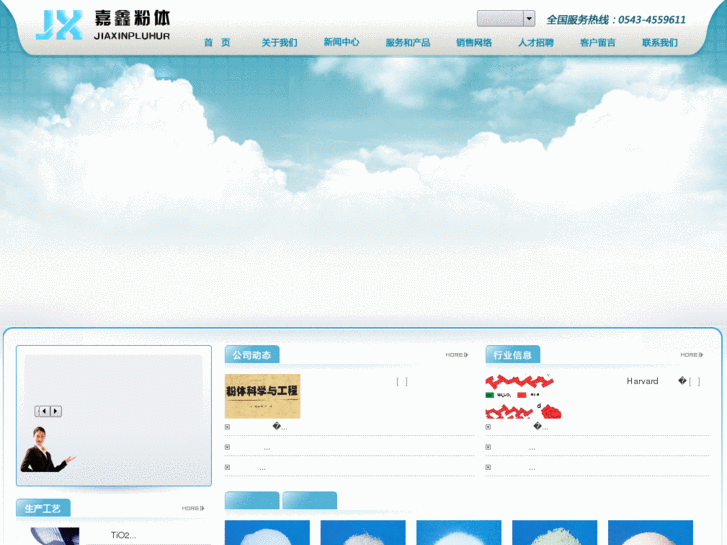Screen dimensions: 727x545
Task: Open the TiO2... article link
Action: pyautogui.click(x=123, y=535)
